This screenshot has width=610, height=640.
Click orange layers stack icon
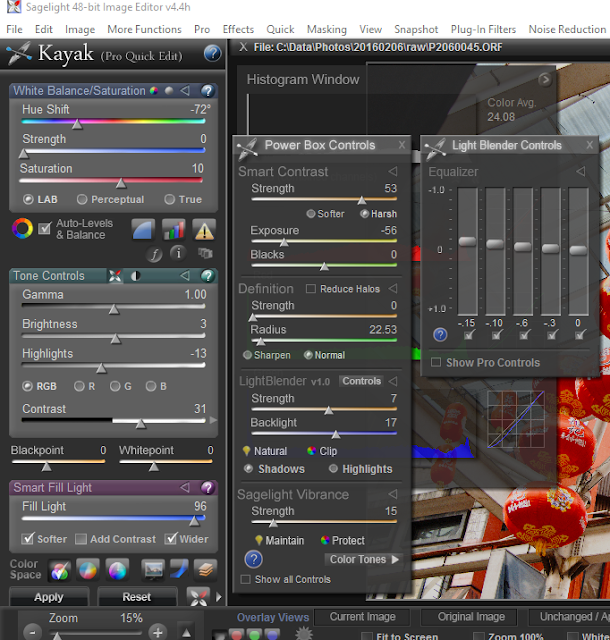[x=205, y=570]
